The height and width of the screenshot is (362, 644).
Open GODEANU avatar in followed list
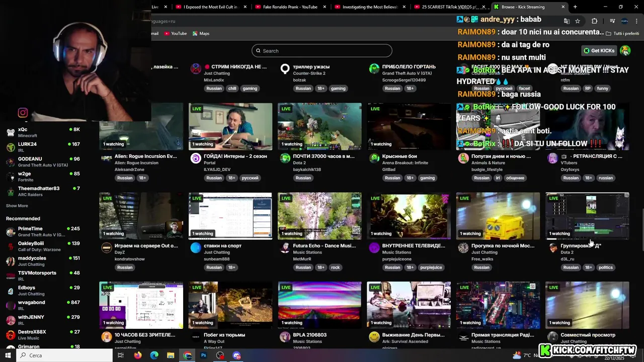(x=11, y=162)
